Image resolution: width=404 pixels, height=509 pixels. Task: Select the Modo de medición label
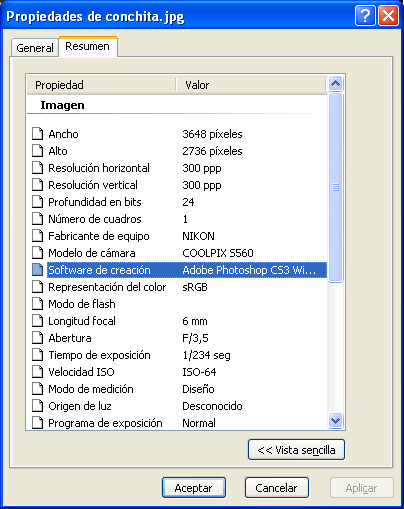[x=91, y=389]
